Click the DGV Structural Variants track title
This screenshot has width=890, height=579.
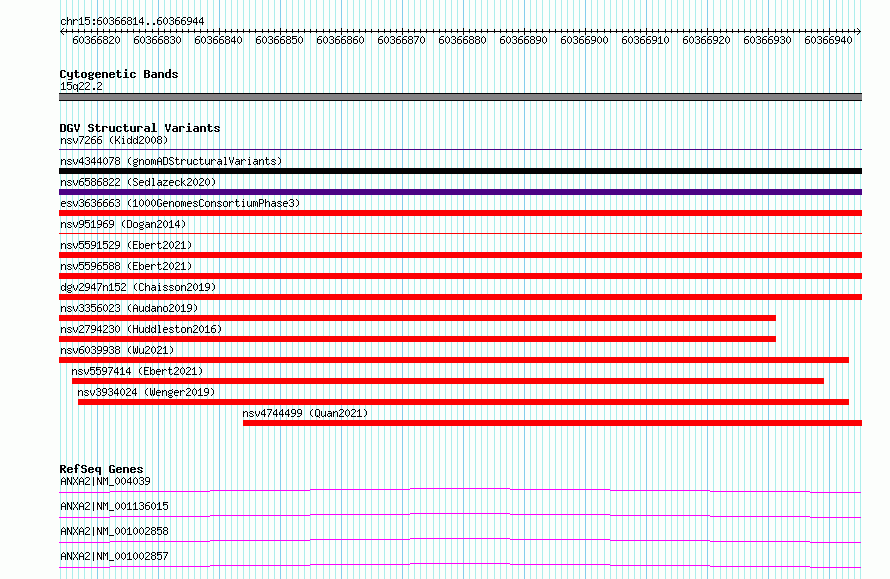(140, 128)
